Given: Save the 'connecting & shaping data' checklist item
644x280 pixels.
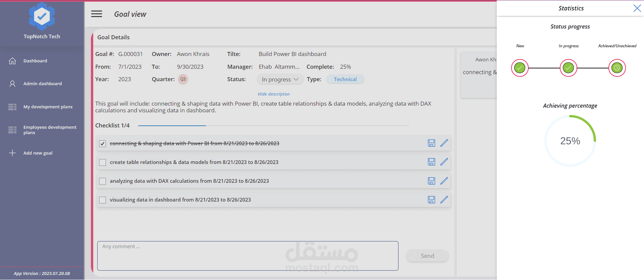Looking at the screenshot, I should [431, 143].
